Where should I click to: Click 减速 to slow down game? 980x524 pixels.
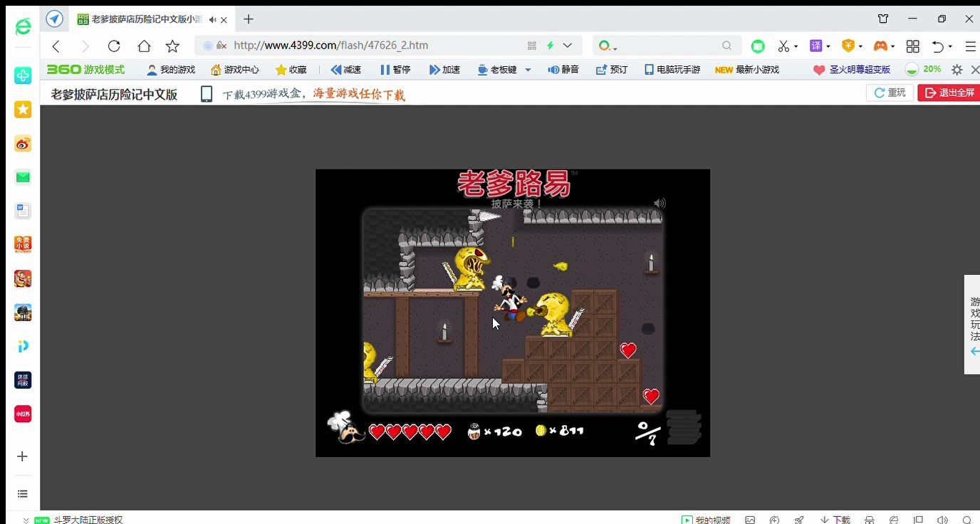346,70
